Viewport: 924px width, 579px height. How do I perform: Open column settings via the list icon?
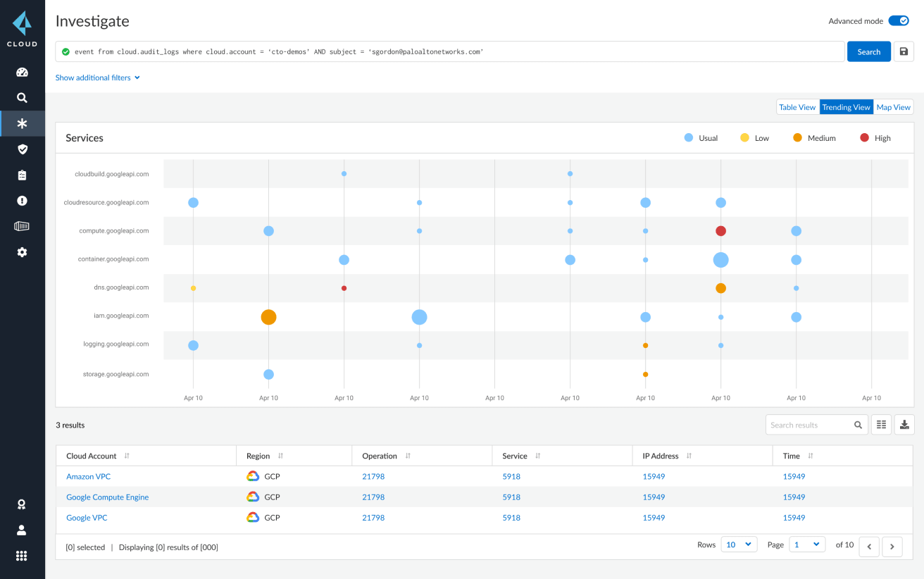881,424
